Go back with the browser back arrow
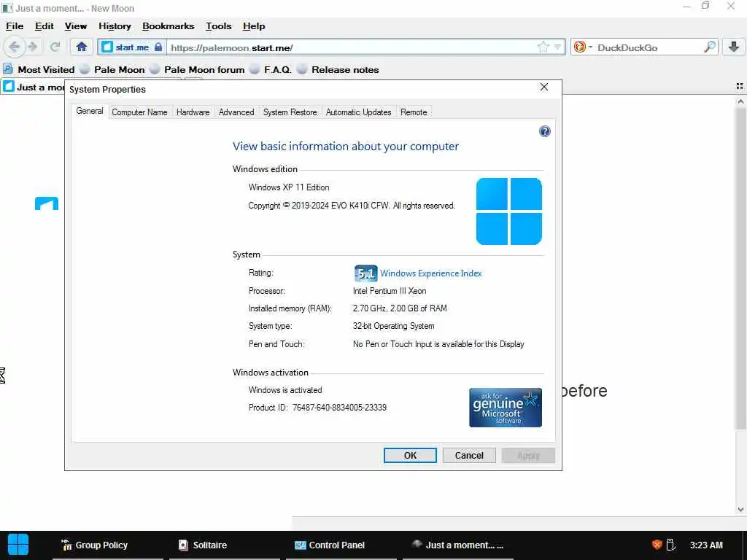This screenshot has width=747, height=560. (14, 47)
